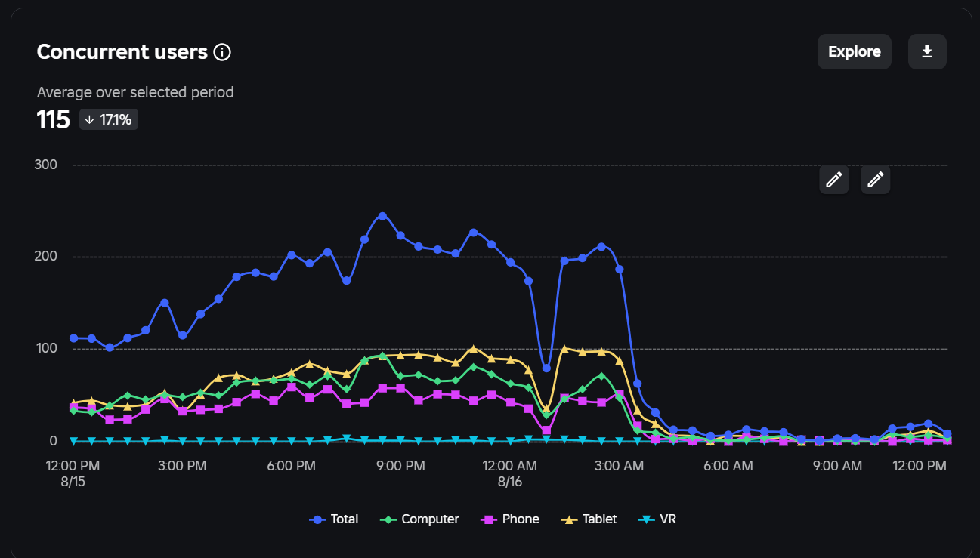
Task: Click the left pencil edit icon
Action: click(x=834, y=180)
